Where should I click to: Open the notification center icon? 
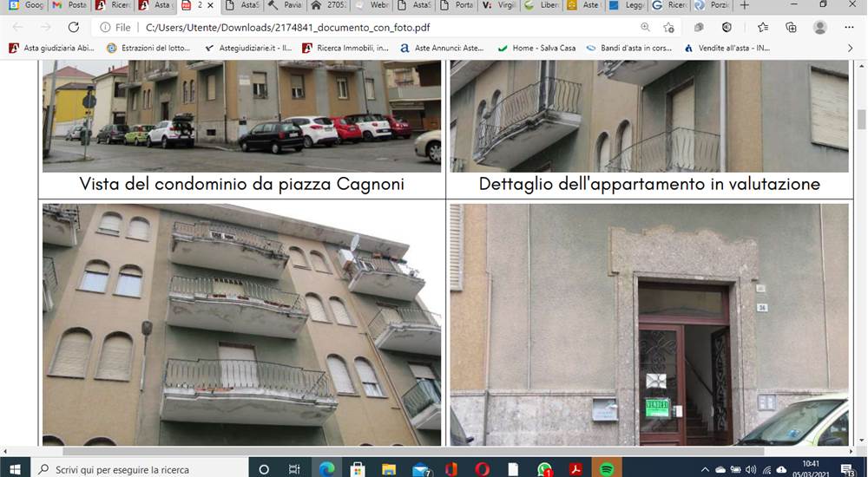(x=848, y=469)
